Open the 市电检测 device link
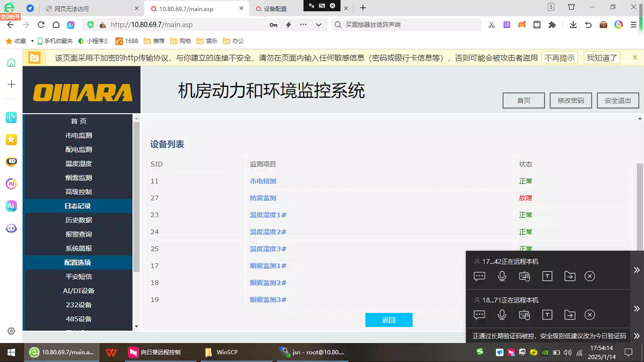Viewport: 644px width, 362px height. click(x=263, y=181)
